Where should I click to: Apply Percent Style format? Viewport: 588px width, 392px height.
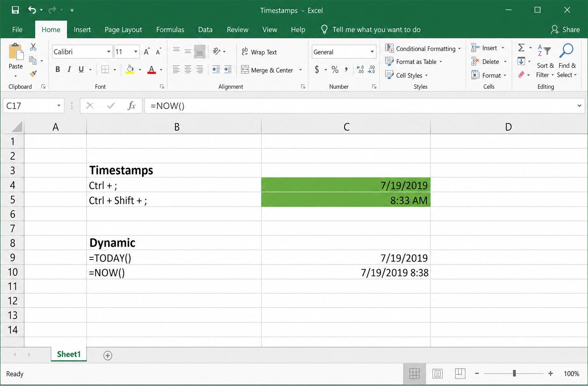click(x=335, y=69)
